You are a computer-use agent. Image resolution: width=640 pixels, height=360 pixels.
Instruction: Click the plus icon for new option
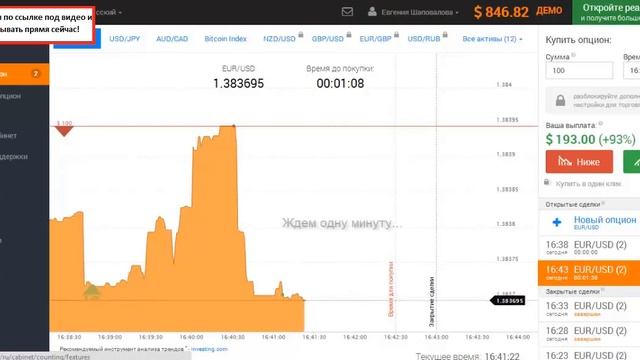tap(557, 222)
